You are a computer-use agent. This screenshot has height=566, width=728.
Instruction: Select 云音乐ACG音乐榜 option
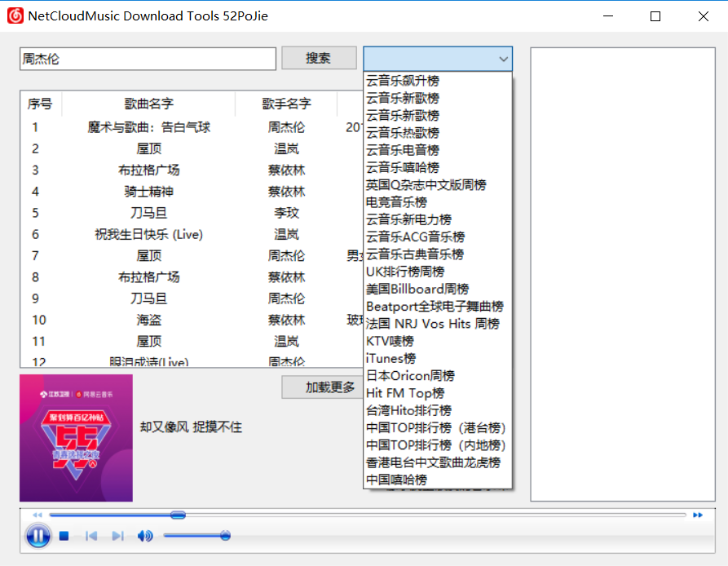click(x=437, y=237)
